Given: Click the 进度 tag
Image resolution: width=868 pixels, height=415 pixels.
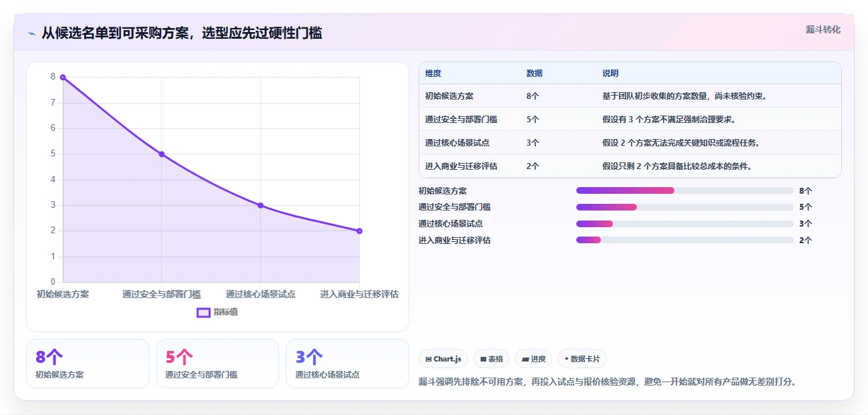Looking at the screenshot, I should 533,359.
